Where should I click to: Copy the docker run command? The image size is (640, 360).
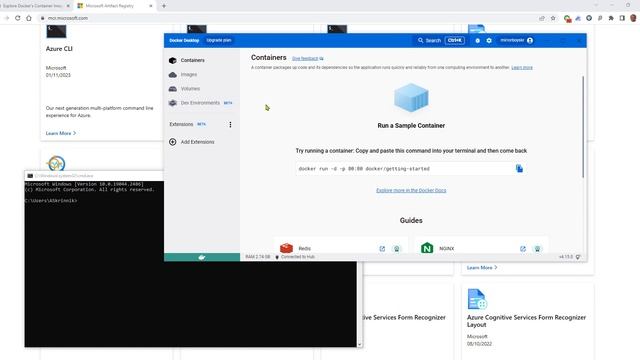[x=519, y=168]
